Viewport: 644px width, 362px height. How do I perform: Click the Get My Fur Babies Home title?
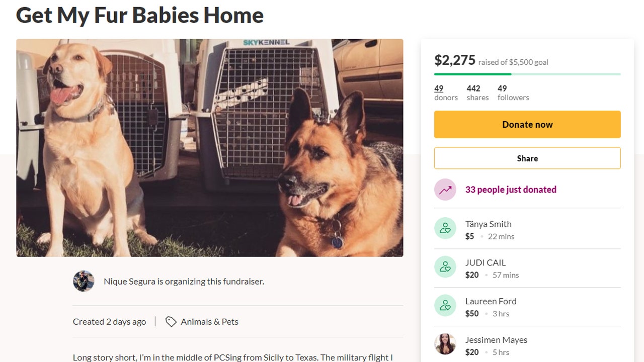(140, 15)
